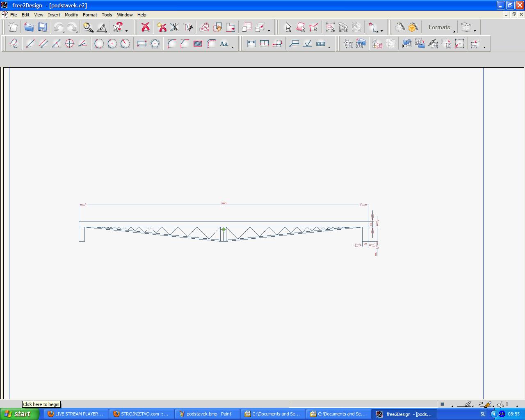Image resolution: width=525 pixels, height=420 pixels.
Task: Create a new drawing document
Action: [x=13, y=27]
